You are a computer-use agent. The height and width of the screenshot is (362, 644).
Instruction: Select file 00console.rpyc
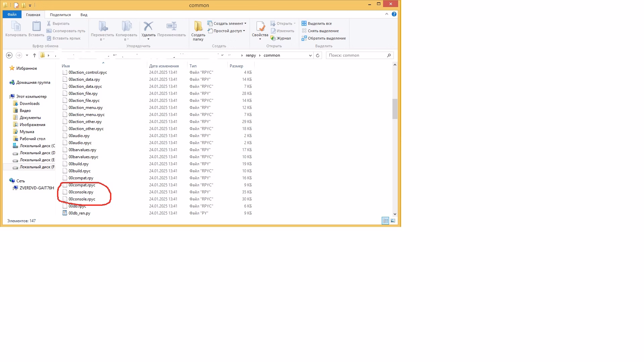coord(82,199)
